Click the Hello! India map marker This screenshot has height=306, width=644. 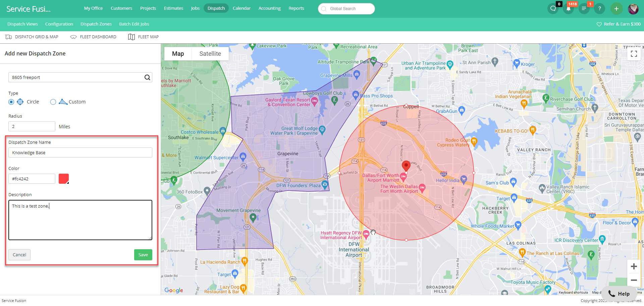click(464, 179)
